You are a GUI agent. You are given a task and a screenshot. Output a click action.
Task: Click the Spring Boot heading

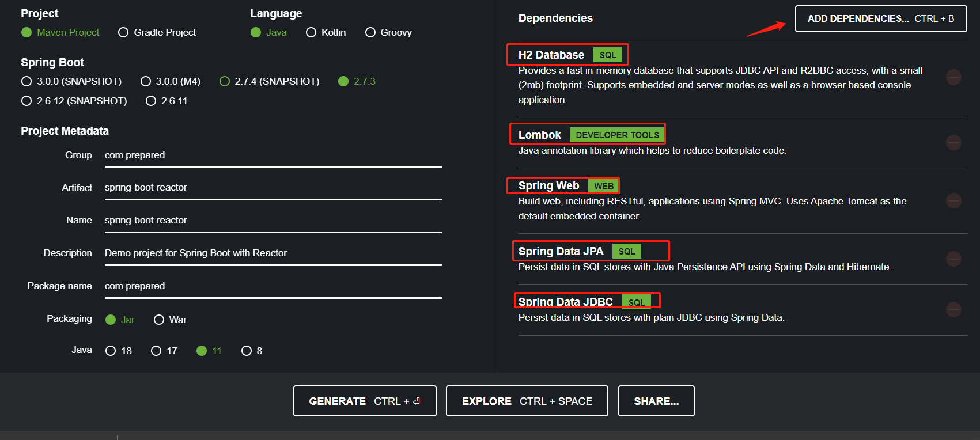[52, 62]
